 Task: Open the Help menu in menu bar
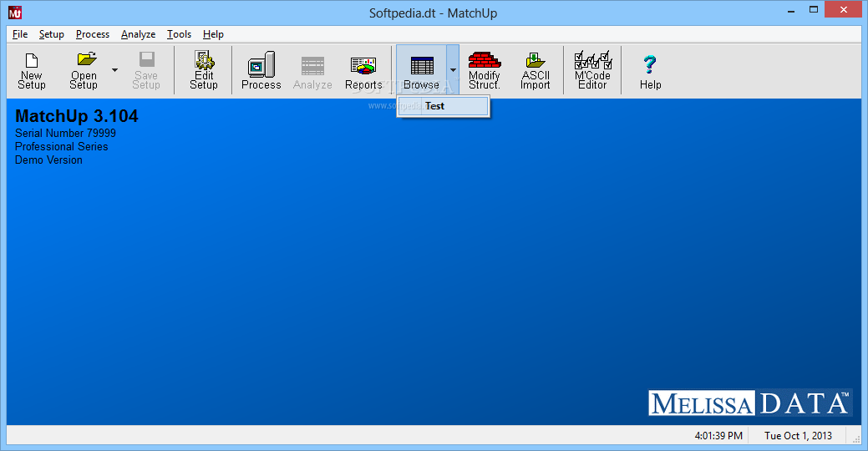tap(213, 34)
